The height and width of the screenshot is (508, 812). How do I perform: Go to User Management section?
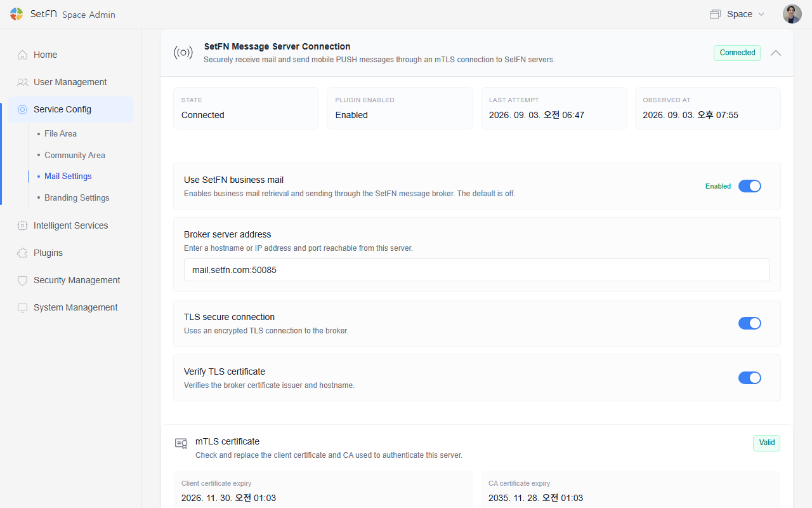tap(71, 82)
